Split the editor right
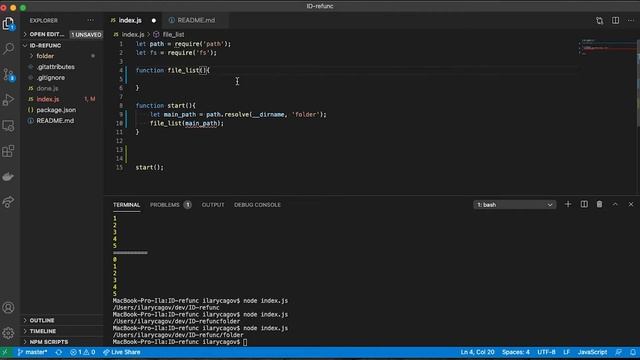This screenshot has height=360, width=640. [x=615, y=20]
